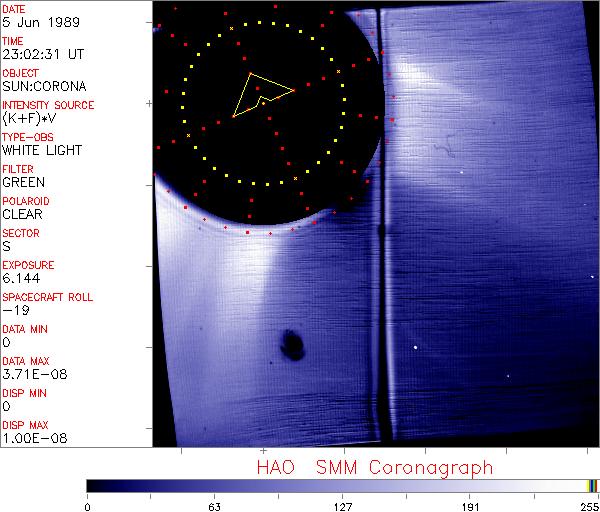Select the WHITE LIGHT observation type
600x512 pixels.
click(42, 150)
